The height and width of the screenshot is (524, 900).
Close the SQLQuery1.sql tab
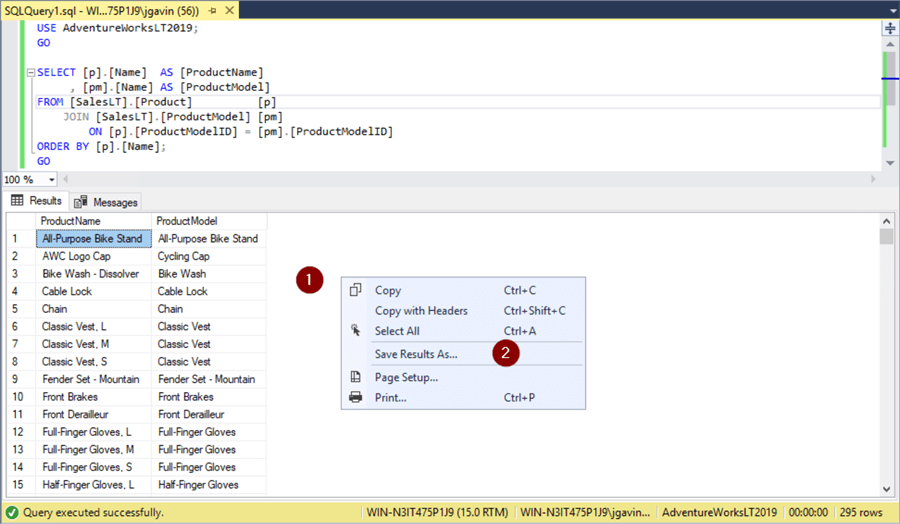click(228, 10)
